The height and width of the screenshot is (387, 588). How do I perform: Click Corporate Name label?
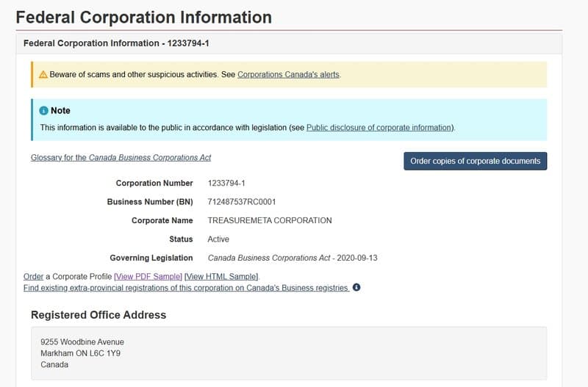[x=162, y=220]
